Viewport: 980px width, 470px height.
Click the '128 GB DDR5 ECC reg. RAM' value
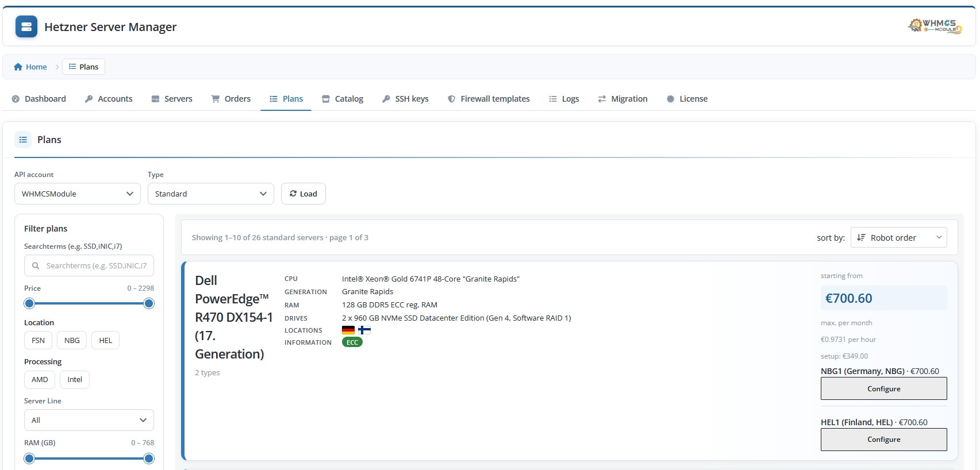390,305
